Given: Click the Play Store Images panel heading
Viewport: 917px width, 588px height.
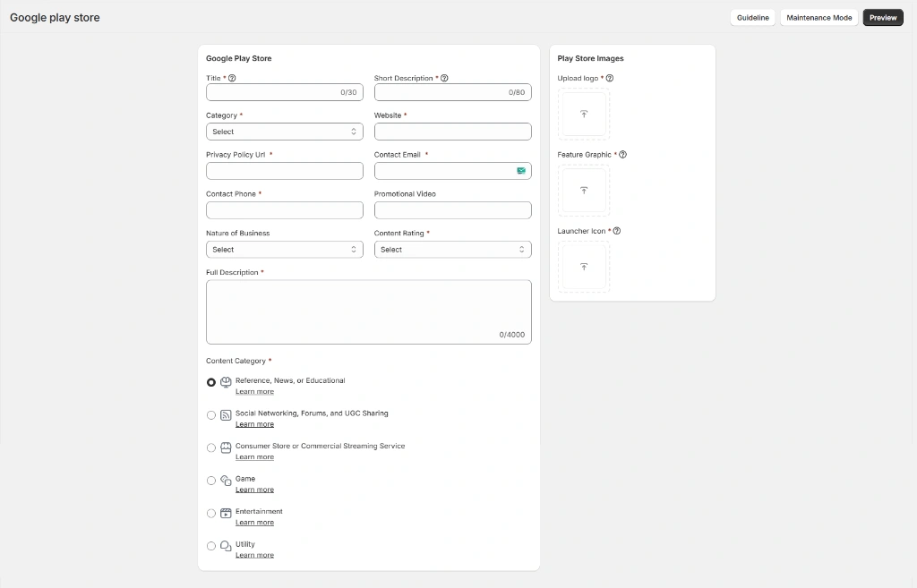Looking at the screenshot, I should click(x=590, y=58).
